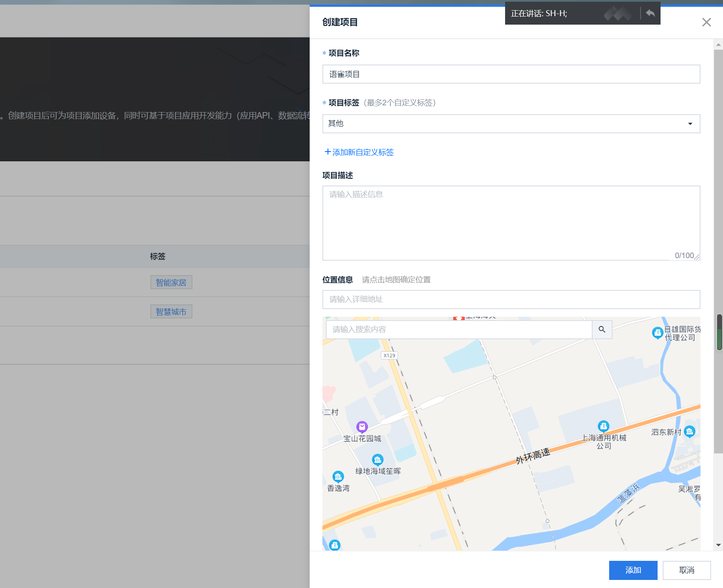Image resolution: width=723 pixels, height=588 pixels.
Task: Click the 添加 button to create the project
Action: [x=633, y=570]
